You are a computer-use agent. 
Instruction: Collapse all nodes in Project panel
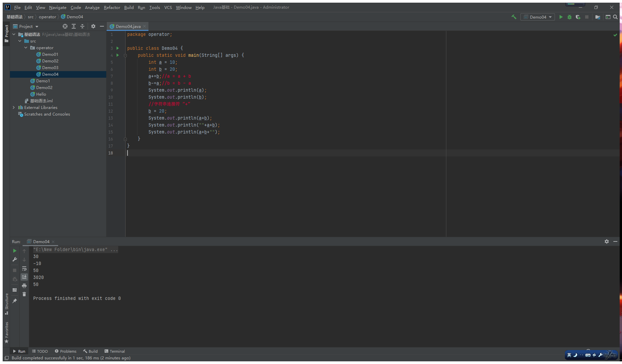[82, 26]
